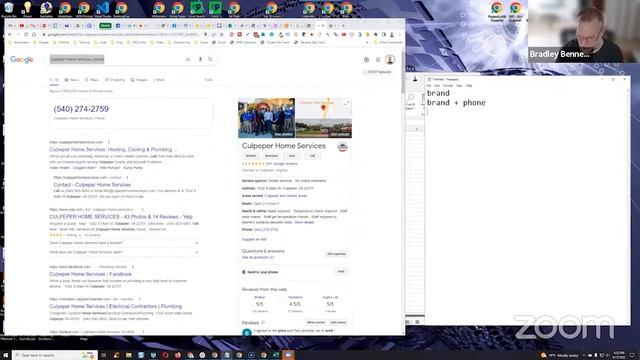Go to Google home via logo
The height and width of the screenshot is (360, 640).
(x=22, y=60)
